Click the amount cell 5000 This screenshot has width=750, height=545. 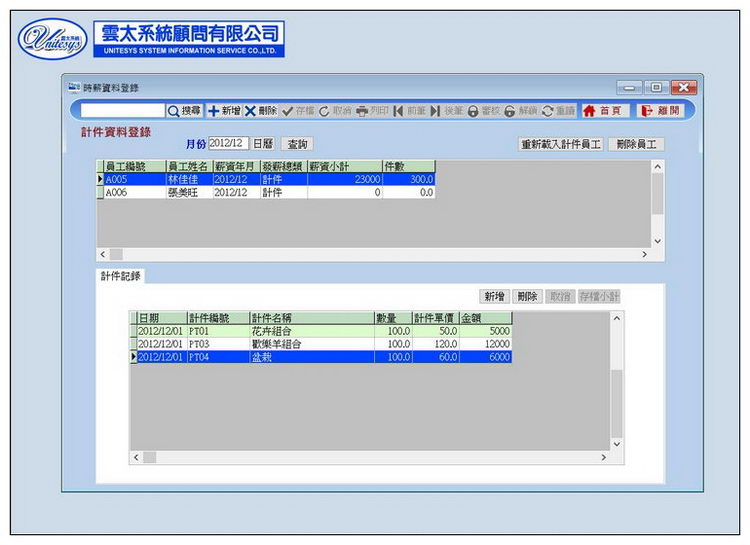485,331
